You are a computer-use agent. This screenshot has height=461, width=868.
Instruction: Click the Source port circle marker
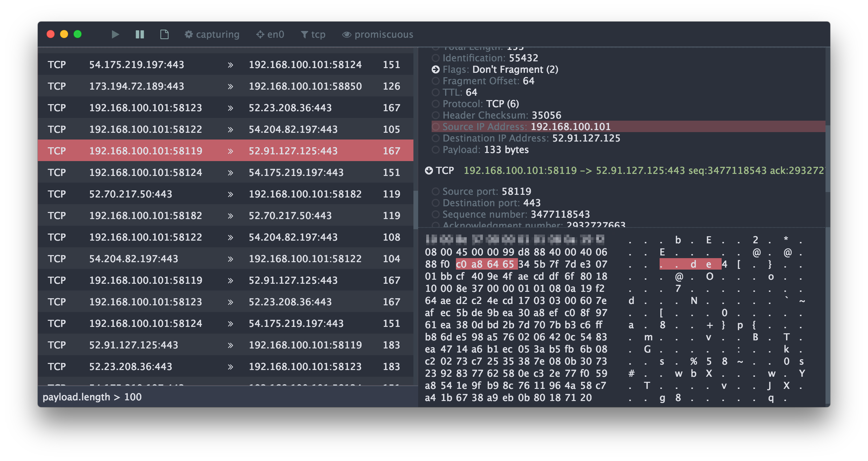(436, 191)
